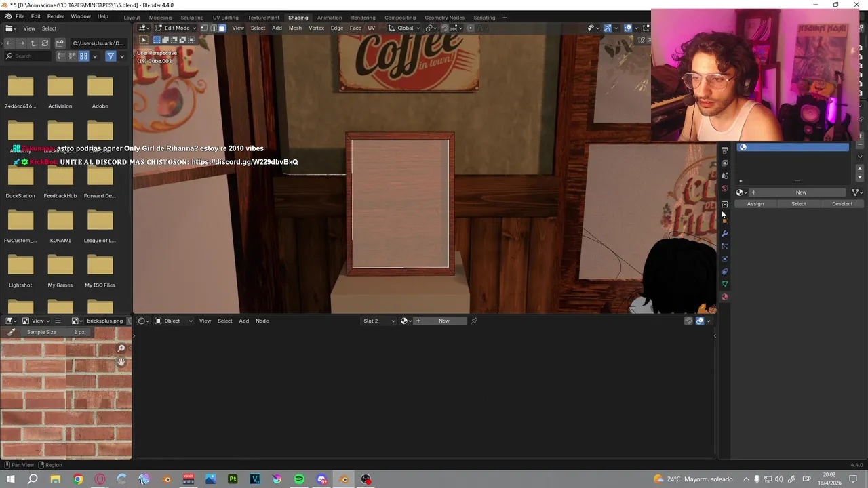
Task: Select the Tweak tool in viewport header
Action: pyautogui.click(x=144, y=40)
